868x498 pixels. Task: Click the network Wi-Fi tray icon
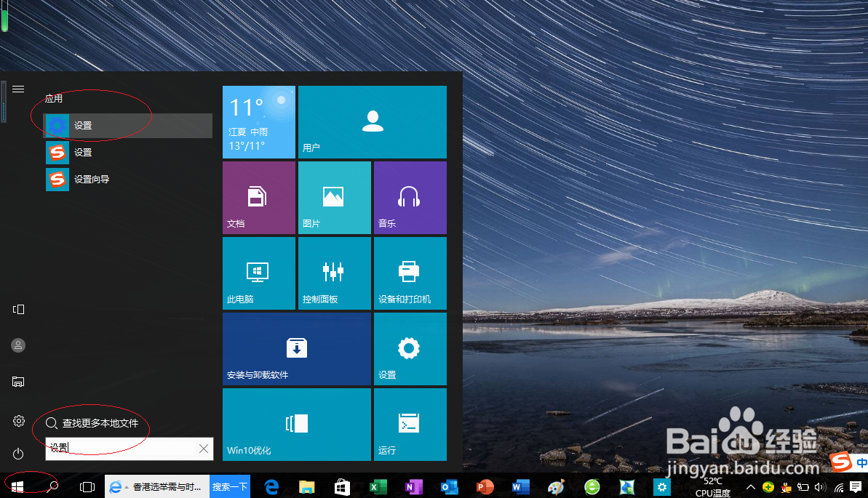pos(839,488)
